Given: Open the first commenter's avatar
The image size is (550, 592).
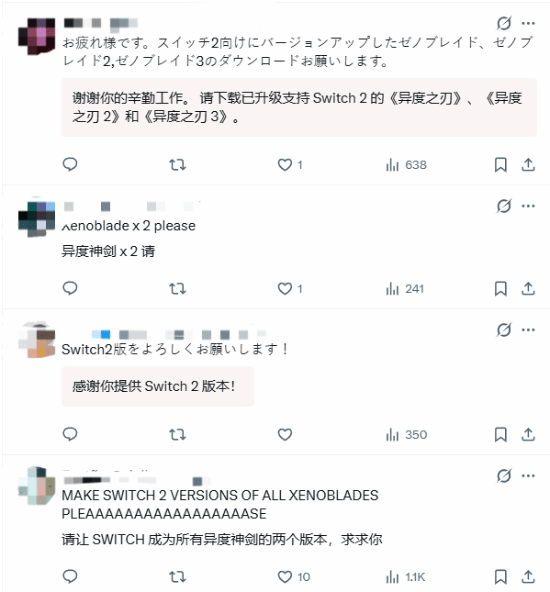Looking at the screenshot, I should click(37, 36).
